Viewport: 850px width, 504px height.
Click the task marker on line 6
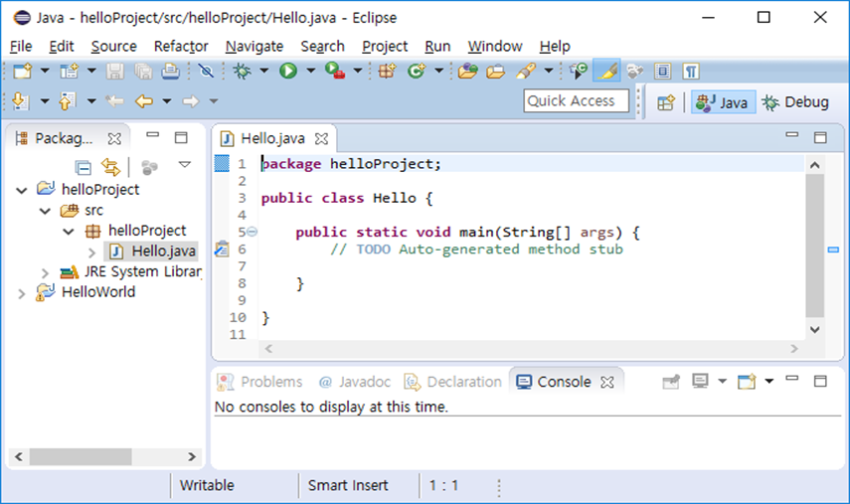tap(222, 250)
